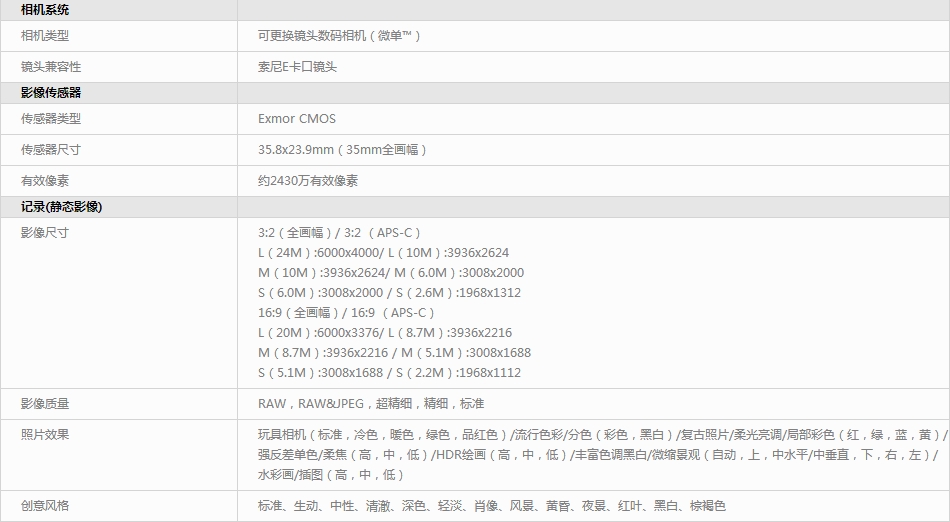
Task: Select the 影像质量 row label
Action: click(x=45, y=404)
